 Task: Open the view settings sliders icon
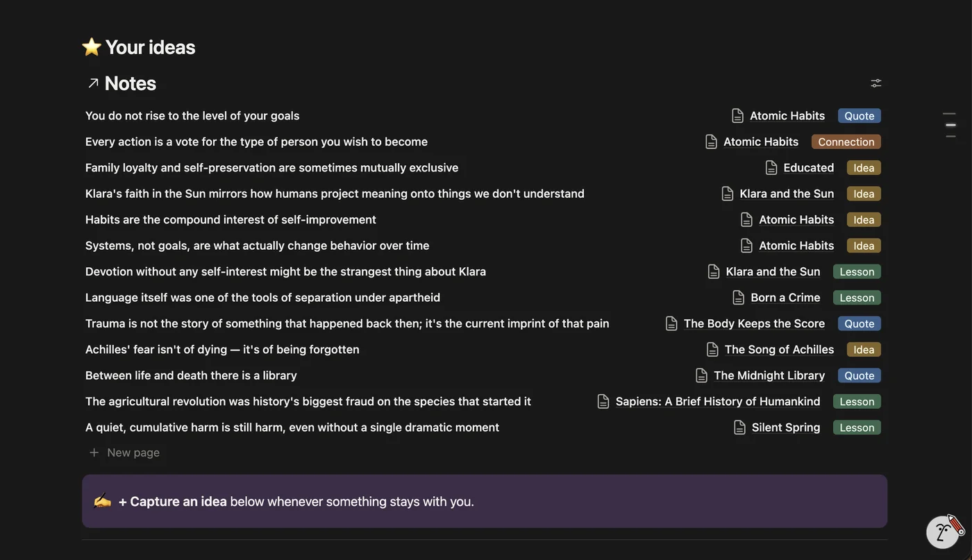[876, 83]
